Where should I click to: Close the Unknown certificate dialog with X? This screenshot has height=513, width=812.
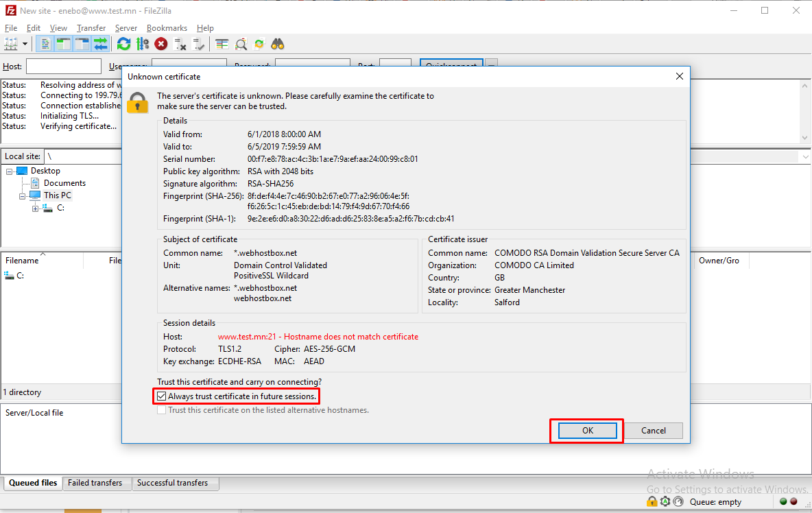click(680, 77)
